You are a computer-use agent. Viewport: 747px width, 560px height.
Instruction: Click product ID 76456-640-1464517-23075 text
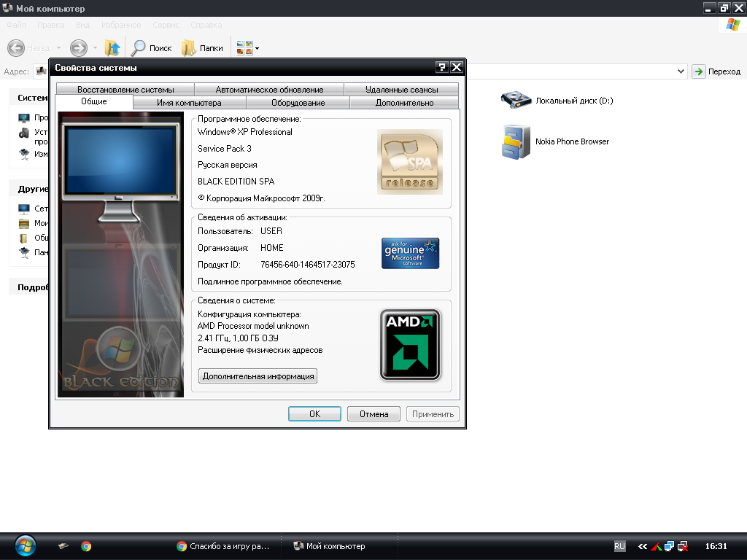pyautogui.click(x=308, y=264)
